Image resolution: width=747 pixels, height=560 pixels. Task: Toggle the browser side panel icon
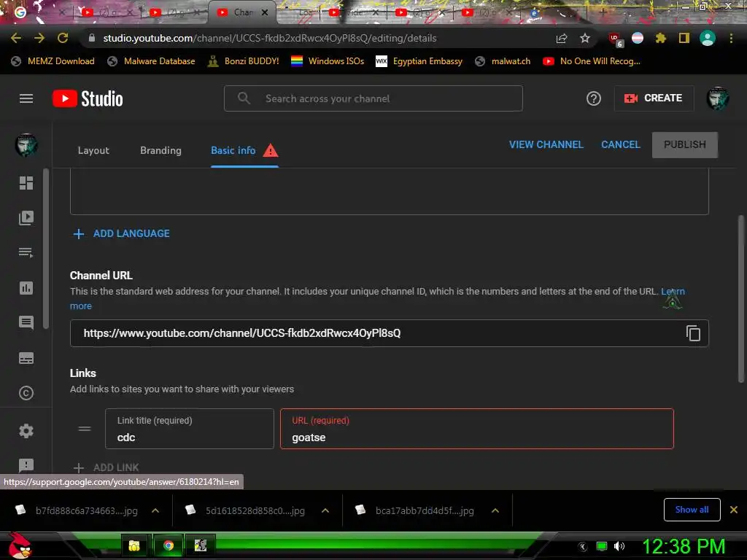click(684, 38)
